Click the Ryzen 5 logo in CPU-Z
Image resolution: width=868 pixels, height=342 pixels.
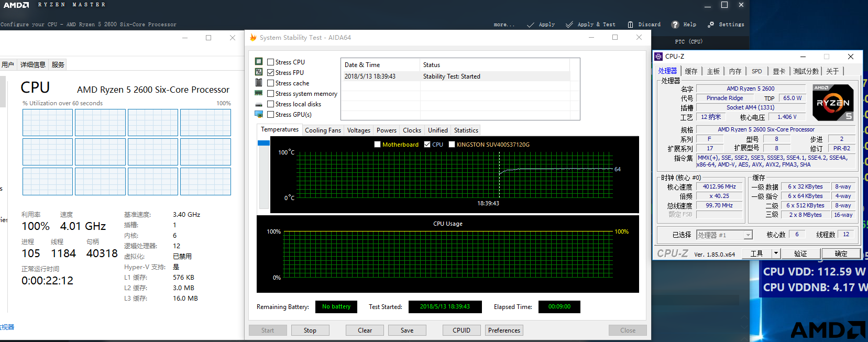(833, 103)
